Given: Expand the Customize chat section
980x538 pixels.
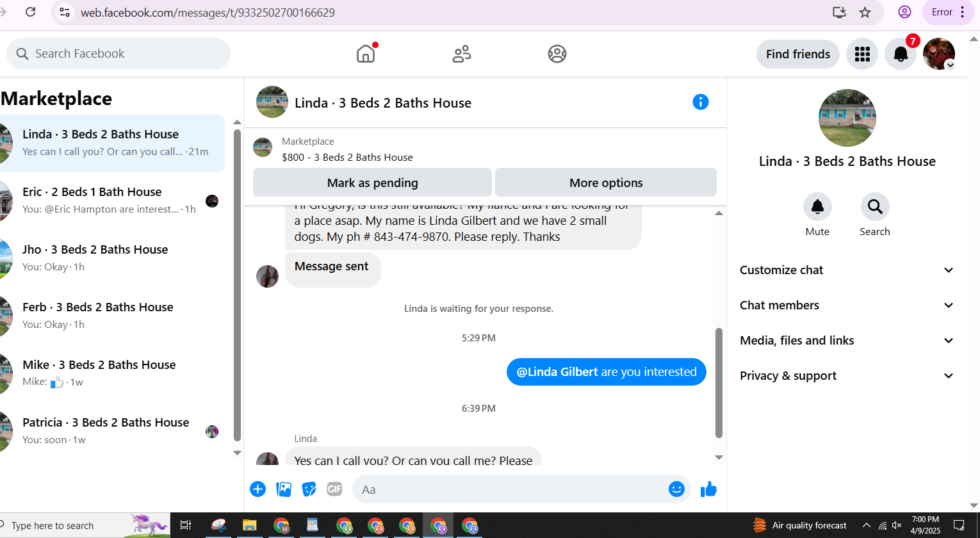Looking at the screenshot, I should pyautogui.click(x=847, y=270).
